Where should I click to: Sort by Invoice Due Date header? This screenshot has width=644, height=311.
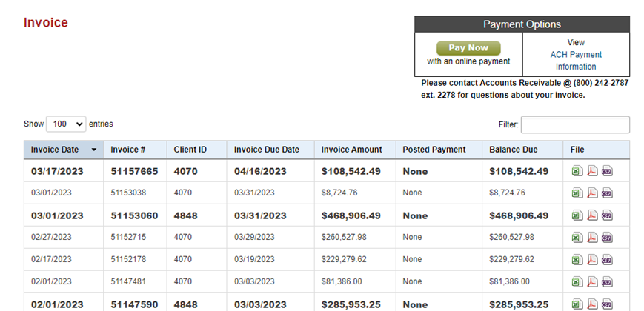(267, 150)
